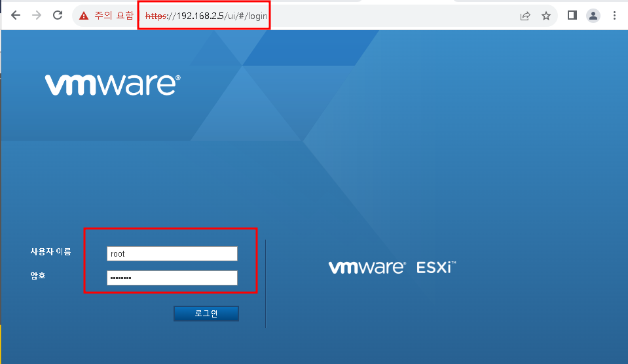The width and height of the screenshot is (628, 364).
Task: Go back with the browser back arrow
Action: pos(16,16)
